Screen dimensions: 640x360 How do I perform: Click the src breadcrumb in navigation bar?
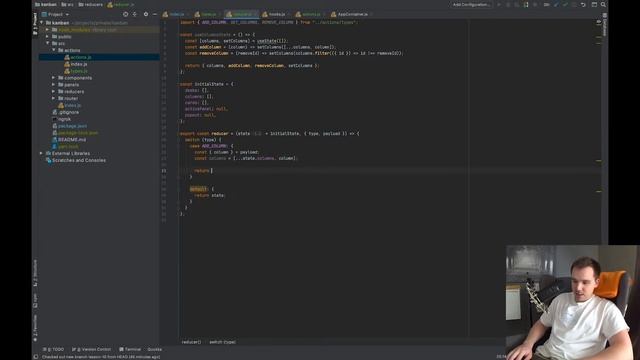pos(68,4)
